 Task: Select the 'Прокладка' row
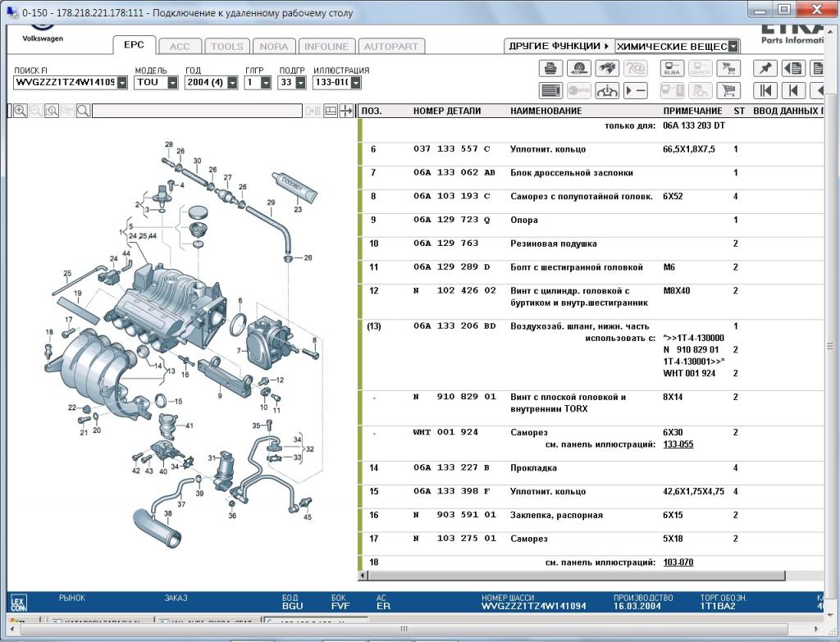[592, 468]
